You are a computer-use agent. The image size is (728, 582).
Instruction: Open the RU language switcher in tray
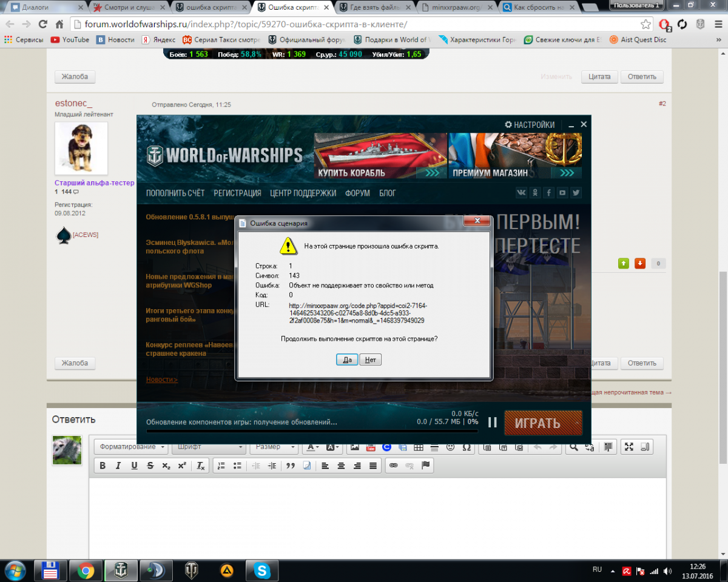tap(597, 570)
